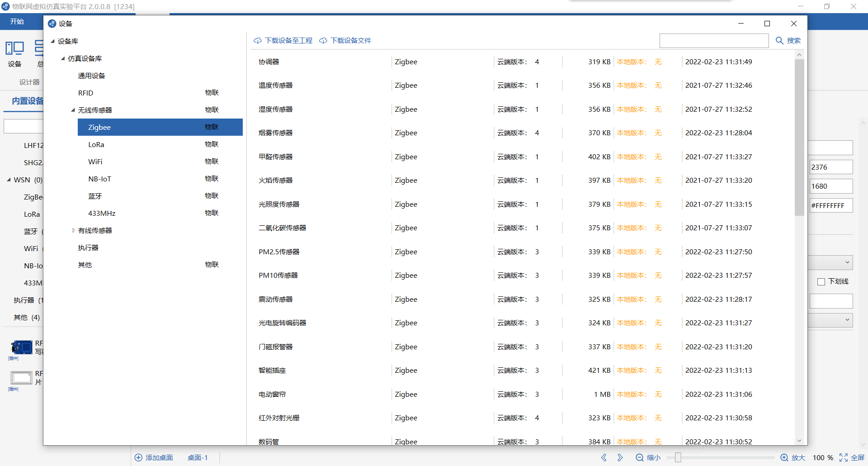Viewport: 868px width, 466px height.
Task: Select the 红外对射光栅 device row
Action: tap(522, 418)
